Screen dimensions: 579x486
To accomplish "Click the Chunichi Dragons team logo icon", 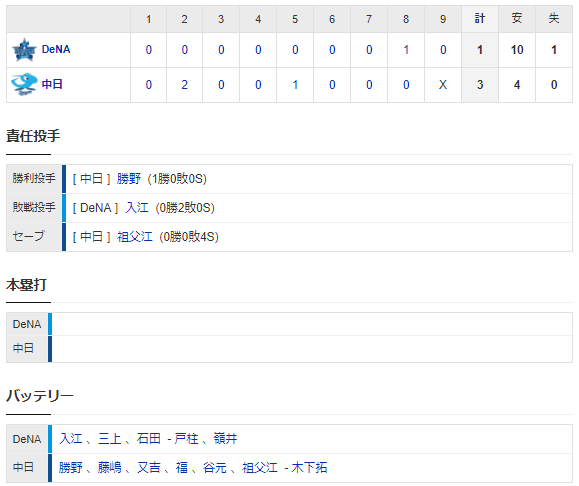I will click(x=24, y=85).
